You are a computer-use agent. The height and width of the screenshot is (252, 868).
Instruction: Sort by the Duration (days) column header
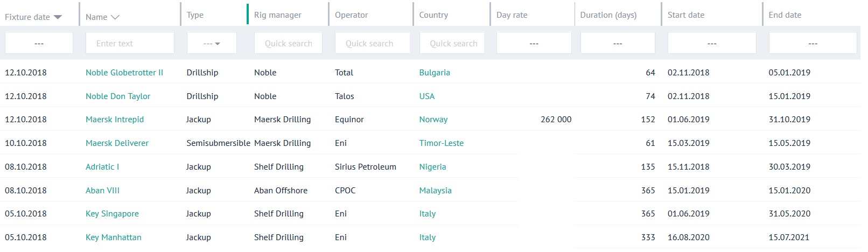pos(608,15)
